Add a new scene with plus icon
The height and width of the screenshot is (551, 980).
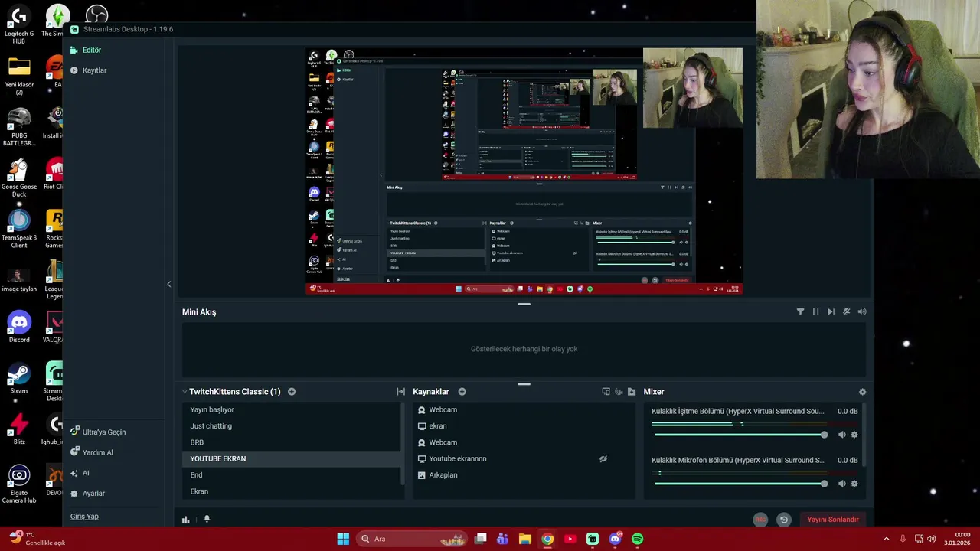[292, 392]
